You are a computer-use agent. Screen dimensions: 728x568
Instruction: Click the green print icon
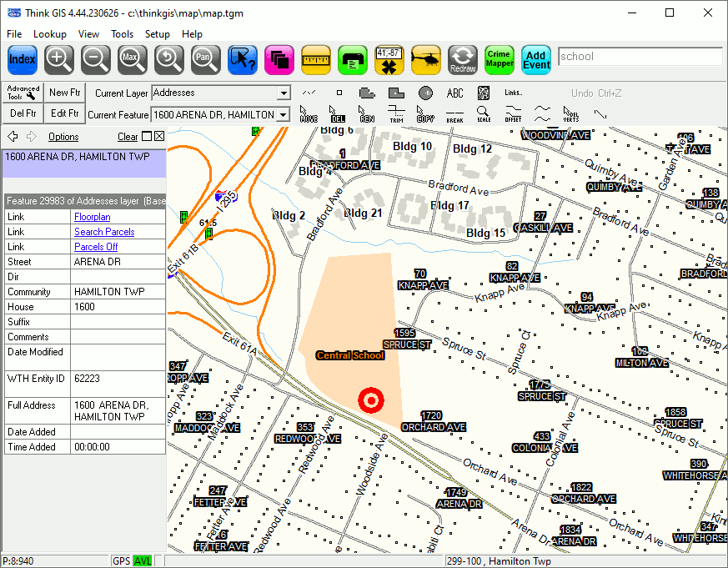pos(353,59)
